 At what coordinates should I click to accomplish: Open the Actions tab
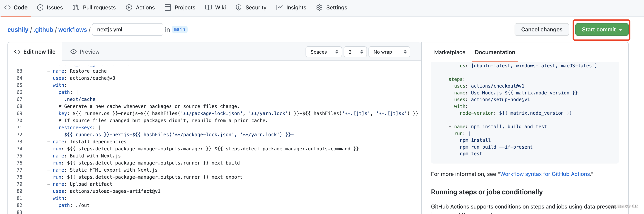pyautogui.click(x=140, y=7)
